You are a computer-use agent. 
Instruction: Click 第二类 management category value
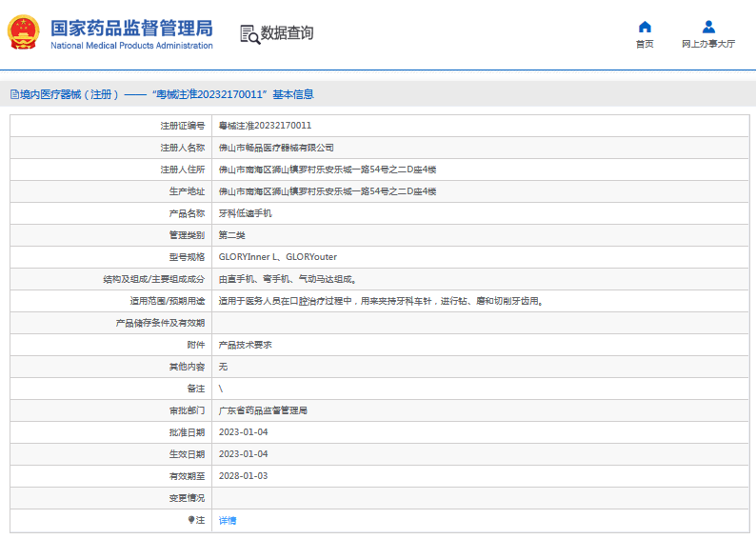pos(231,235)
